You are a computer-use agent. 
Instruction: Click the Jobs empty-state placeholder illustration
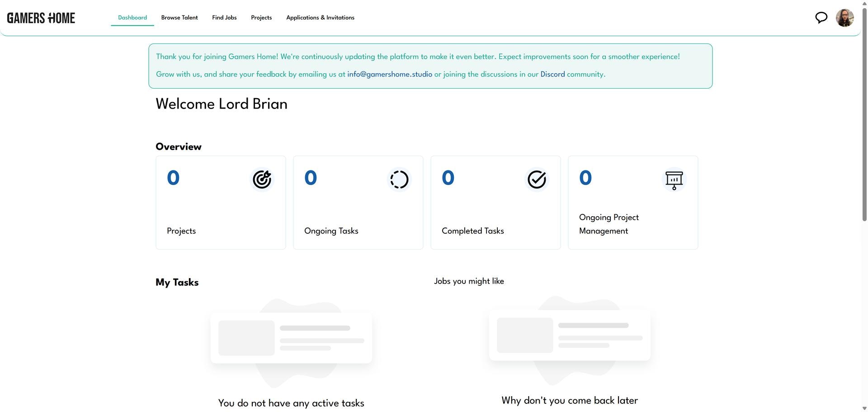tap(570, 340)
